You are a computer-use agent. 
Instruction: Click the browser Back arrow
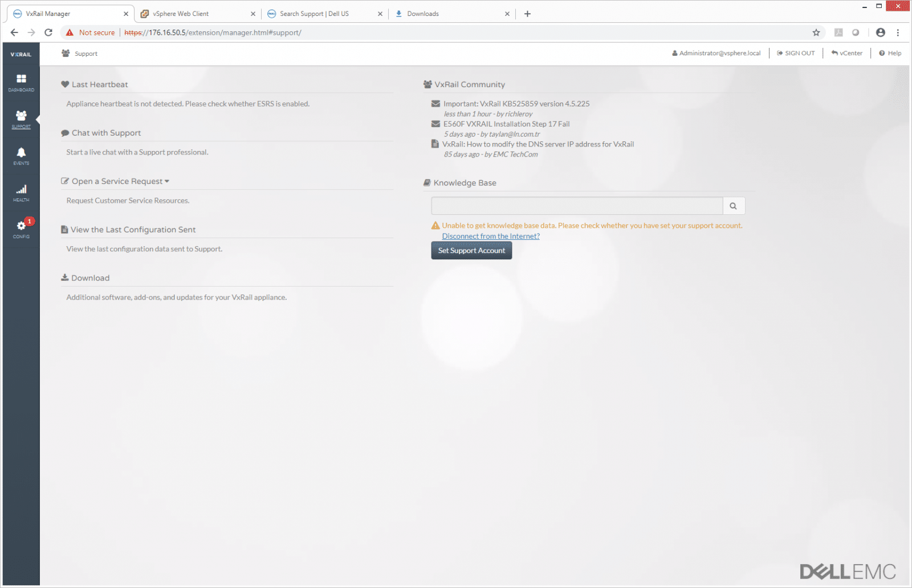click(14, 32)
